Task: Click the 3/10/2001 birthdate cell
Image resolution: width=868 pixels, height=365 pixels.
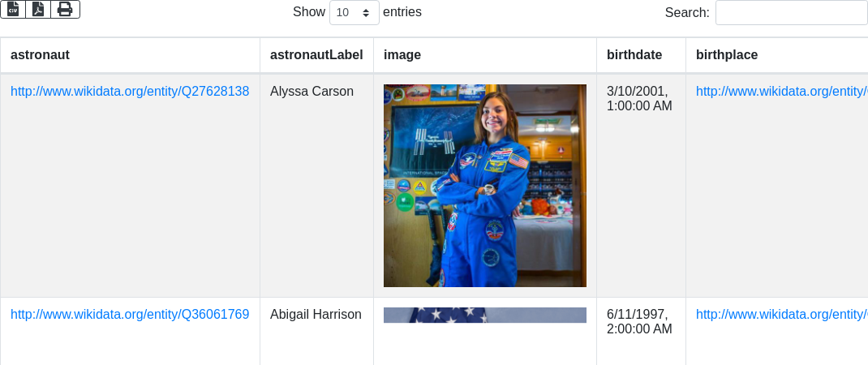Action: click(x=639, y=99)
